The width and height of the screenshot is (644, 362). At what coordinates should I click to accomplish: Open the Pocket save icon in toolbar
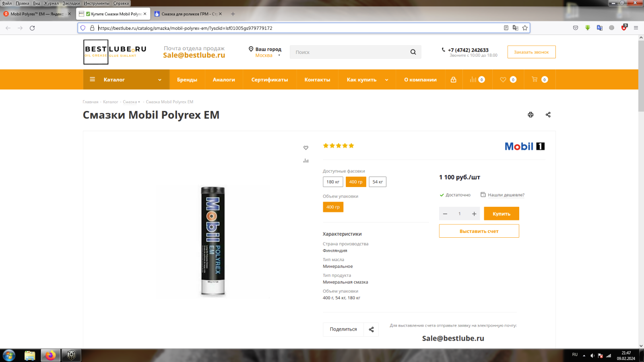pyautogui.click(x=576, y=28)
